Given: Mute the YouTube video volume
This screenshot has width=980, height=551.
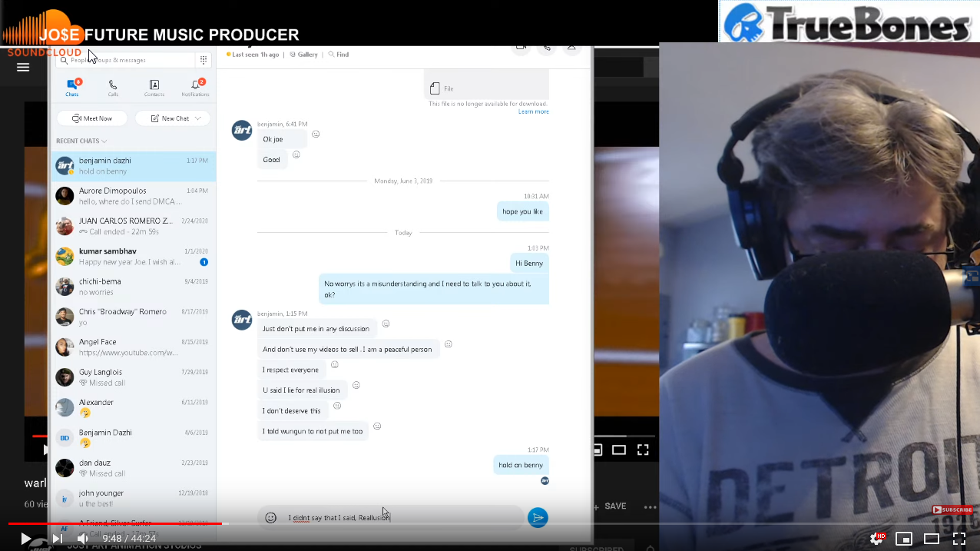Looking at the screenshot, I should (x=82, y=539).
